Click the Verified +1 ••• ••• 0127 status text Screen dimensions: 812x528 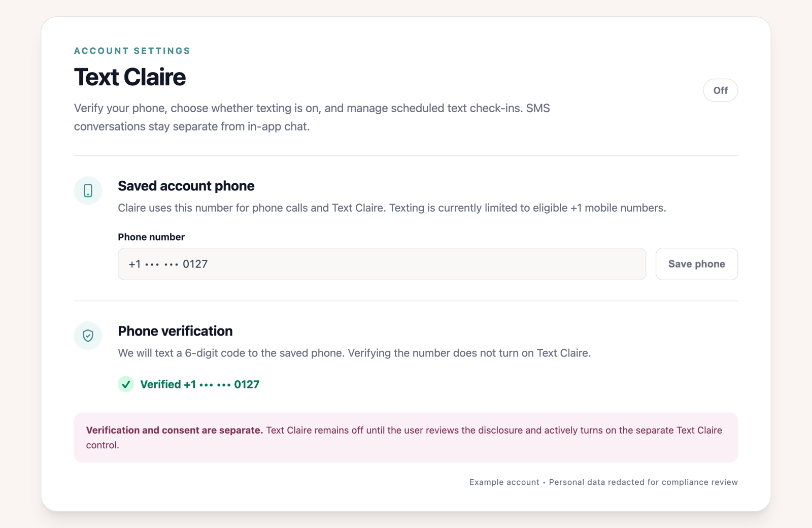tap(200, 384)
